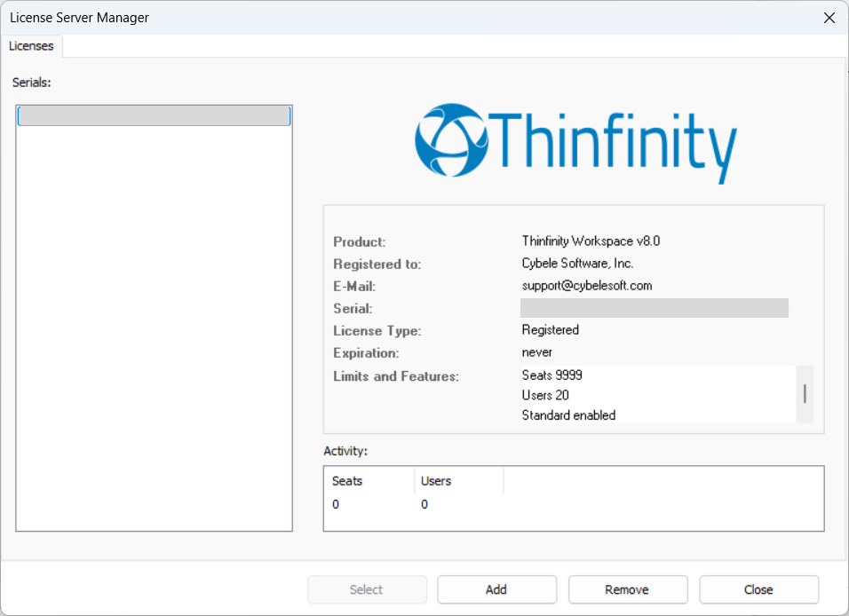Click the 'E-Mail:' label
The height and width of the screenshot is (616, 849).
click(x=354, y=287)
